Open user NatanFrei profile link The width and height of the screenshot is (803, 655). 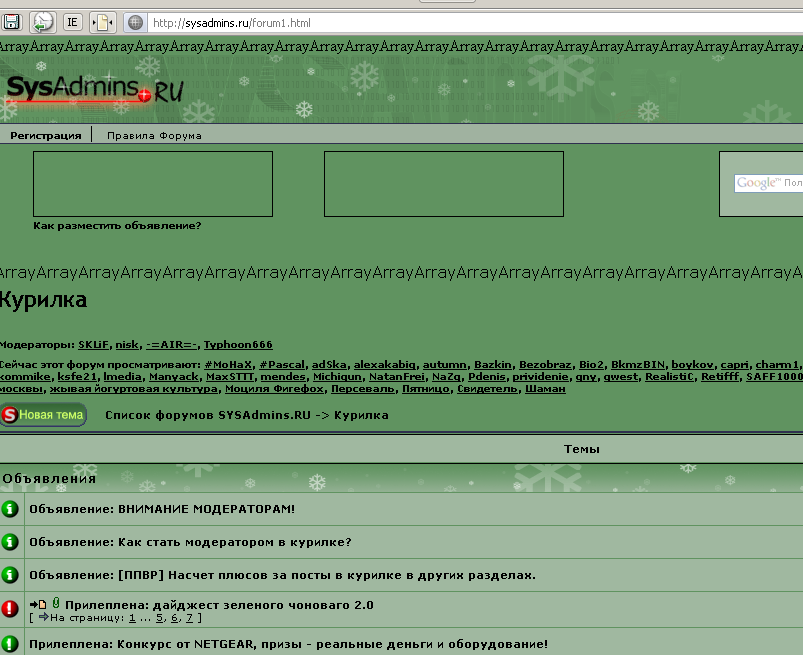click(x=396, y=377)
